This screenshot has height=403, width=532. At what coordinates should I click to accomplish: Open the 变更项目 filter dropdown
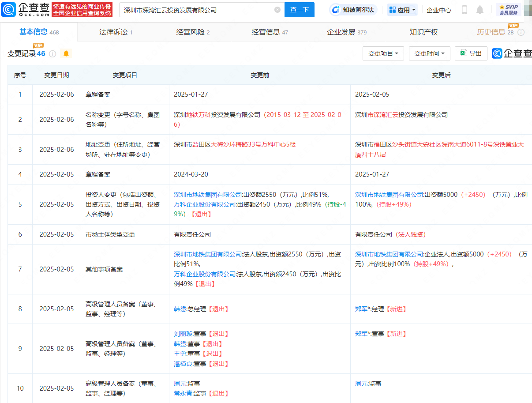tap(383, 53)
